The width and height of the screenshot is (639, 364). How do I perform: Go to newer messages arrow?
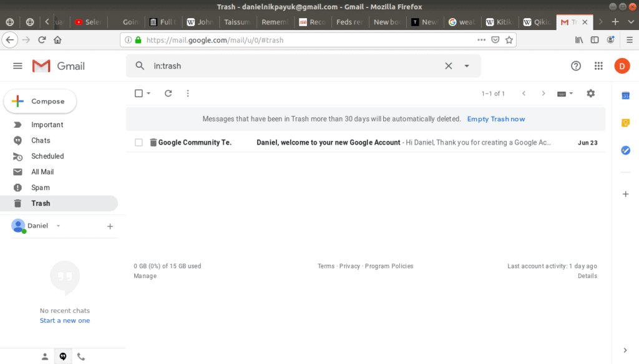tap(524, 93)
